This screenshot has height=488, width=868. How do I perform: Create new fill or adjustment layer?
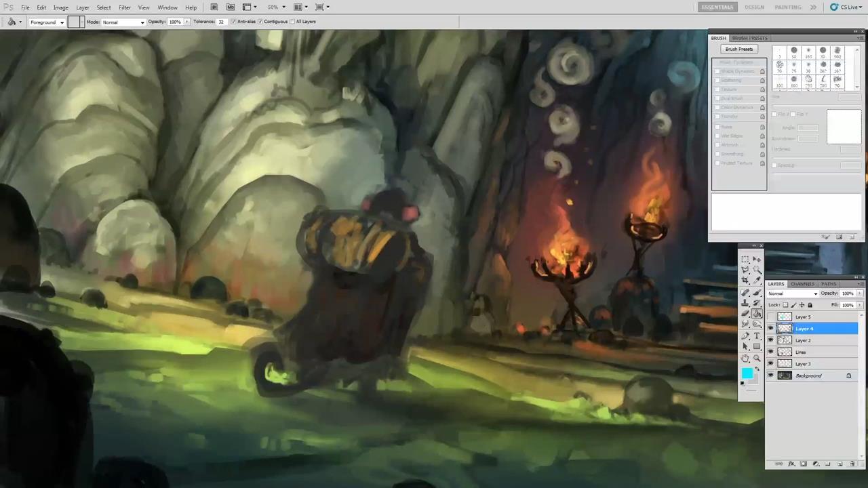(x=816, y=464)
